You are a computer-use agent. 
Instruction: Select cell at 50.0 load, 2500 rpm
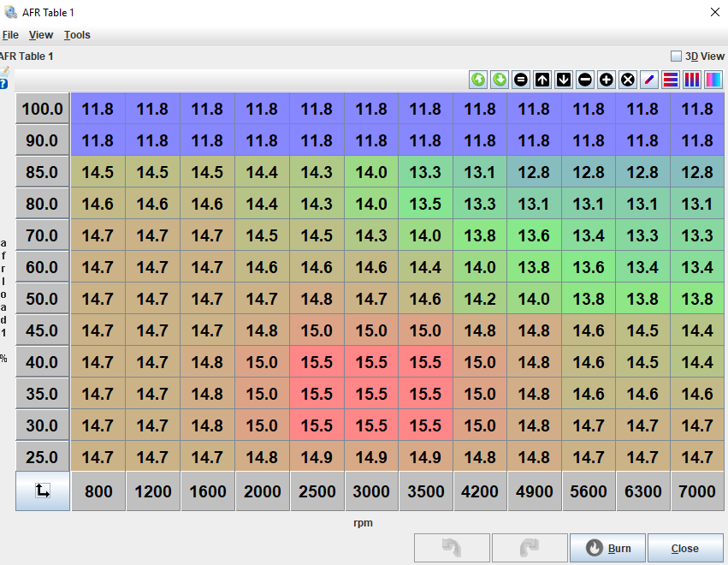(x=317, y=299)
